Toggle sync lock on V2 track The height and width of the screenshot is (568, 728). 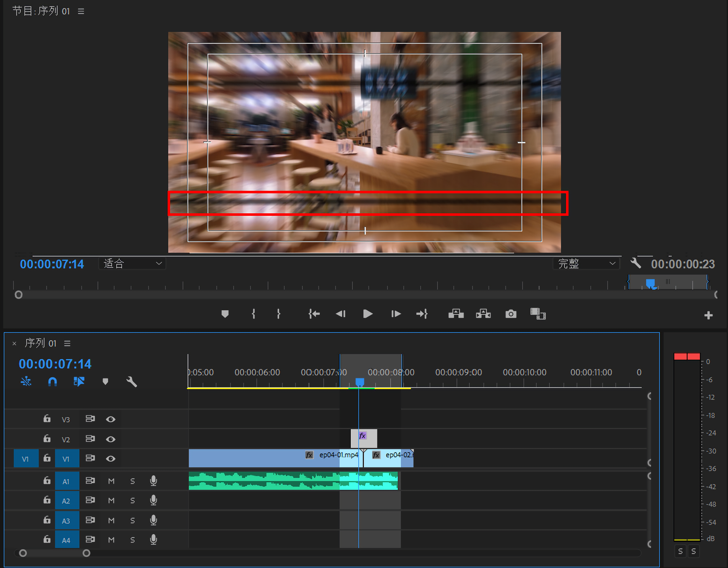point(90,438)
